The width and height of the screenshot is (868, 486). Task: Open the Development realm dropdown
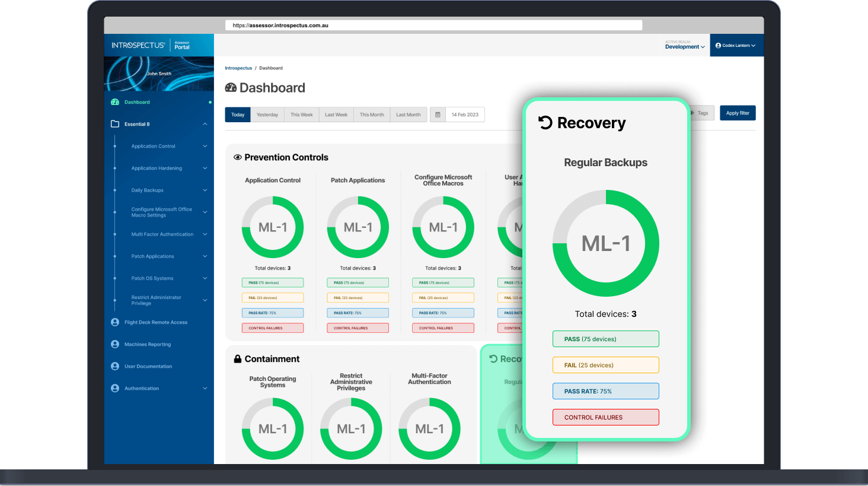(685, 46)
